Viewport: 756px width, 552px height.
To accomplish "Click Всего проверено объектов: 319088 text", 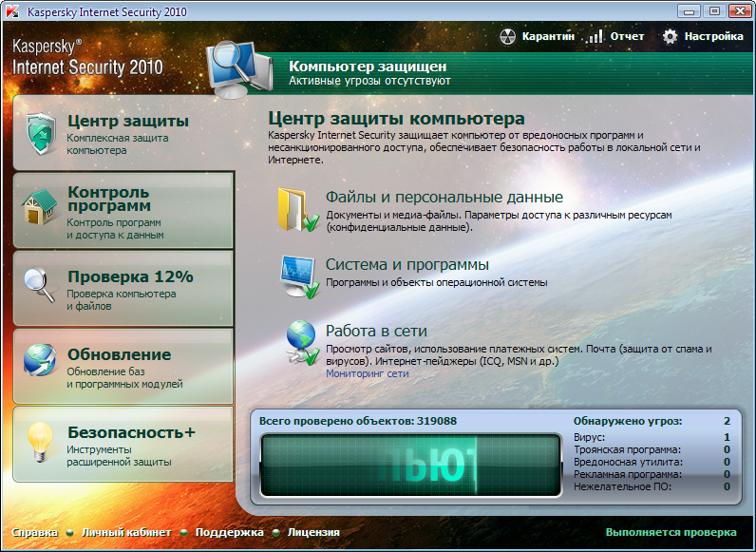I will [358, 421].
